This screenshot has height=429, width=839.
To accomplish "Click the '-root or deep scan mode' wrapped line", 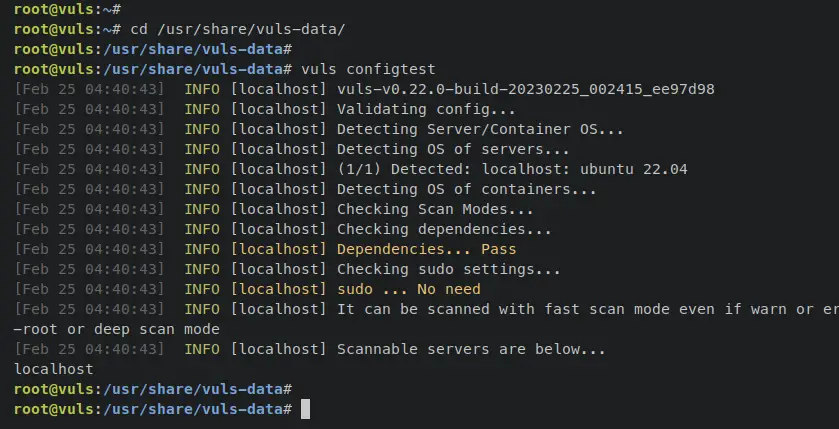I will click(117, 329).
